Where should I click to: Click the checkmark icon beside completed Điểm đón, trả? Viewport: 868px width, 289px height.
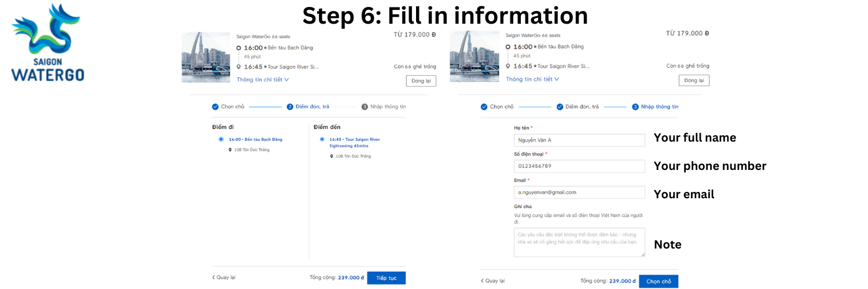560,107
